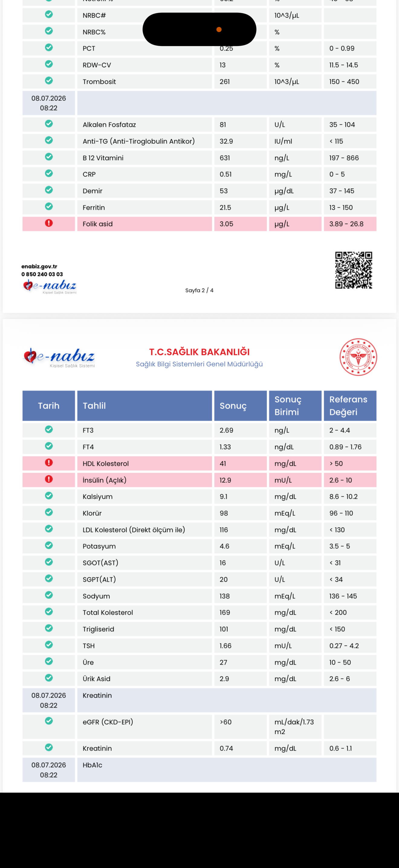Click the small e-nabız logo in page footer
Image resolution: width=399 pixels, height=868 pixels.
coord(50,287)
